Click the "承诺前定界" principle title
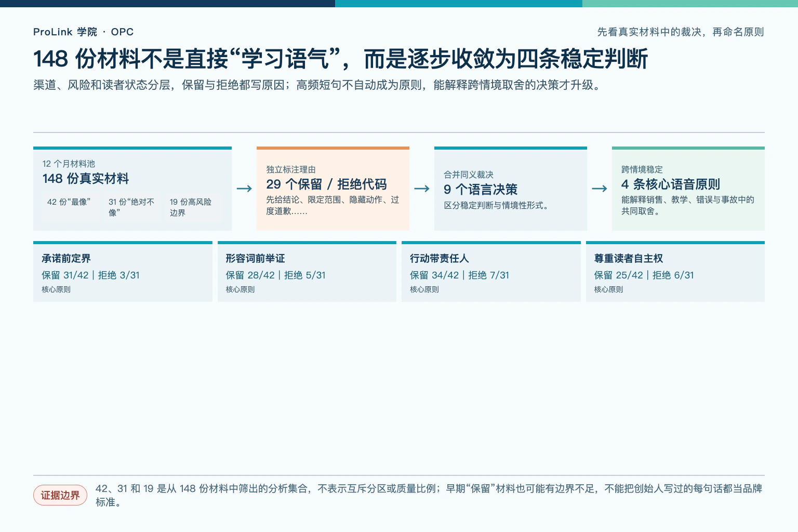 pos(66,258)
